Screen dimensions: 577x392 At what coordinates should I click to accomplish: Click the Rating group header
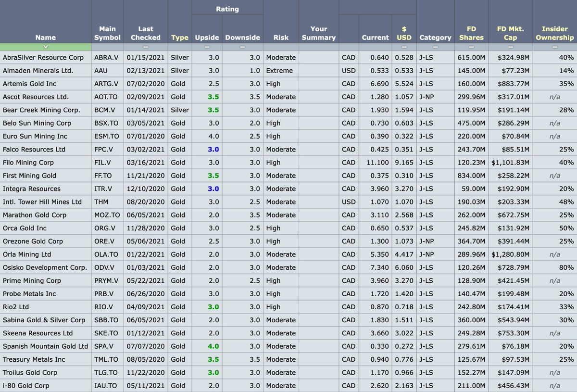click(227, 9)
